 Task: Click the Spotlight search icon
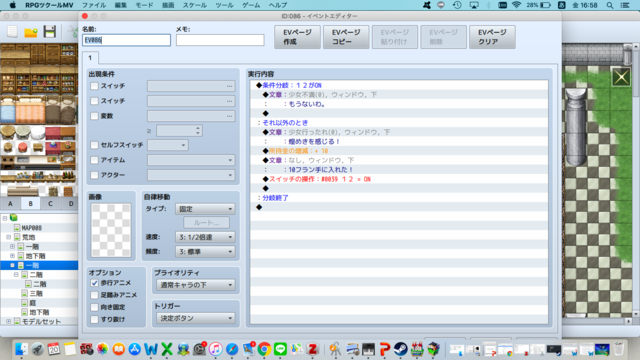point(610,5)
